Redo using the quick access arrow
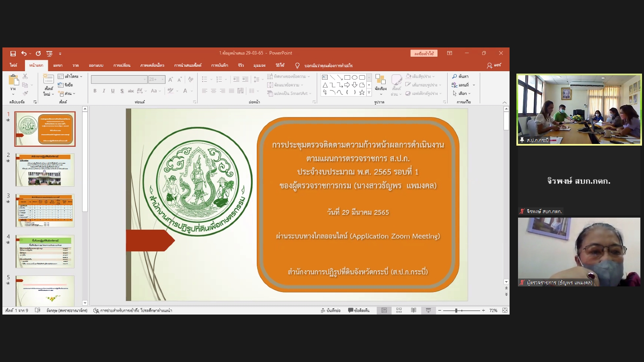Screen dimensions: 644x362 point(38,53)
